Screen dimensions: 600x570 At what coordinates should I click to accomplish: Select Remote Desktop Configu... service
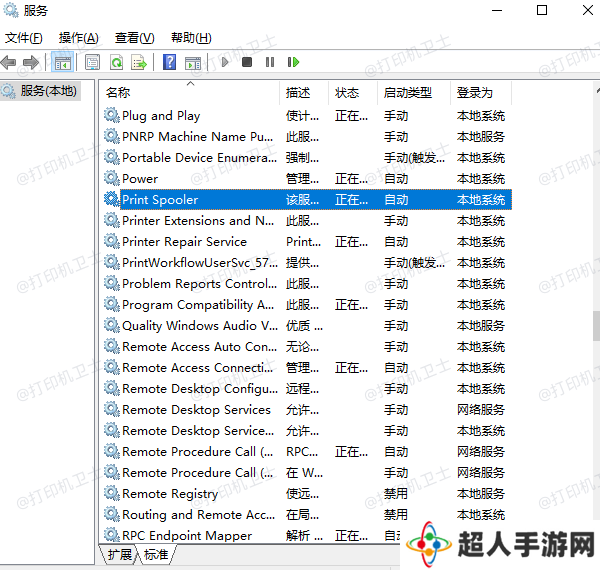pos(307,388)
